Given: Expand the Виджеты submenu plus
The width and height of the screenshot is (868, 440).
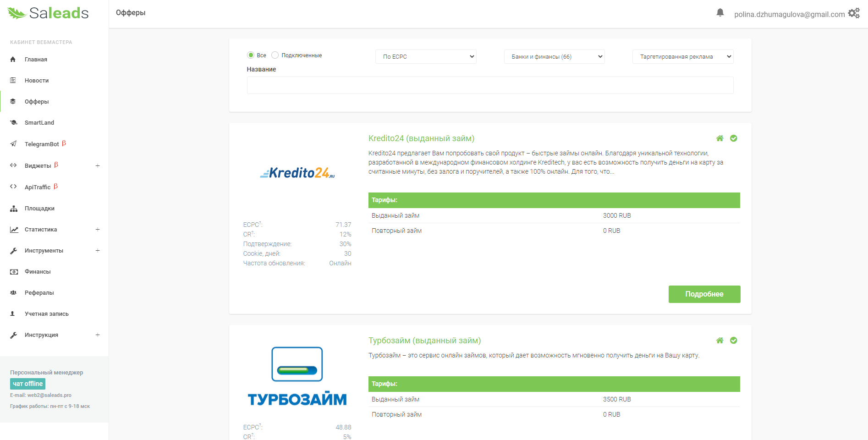Looking at the screenshot, I should pyautogui.click(x=98, y=165).
